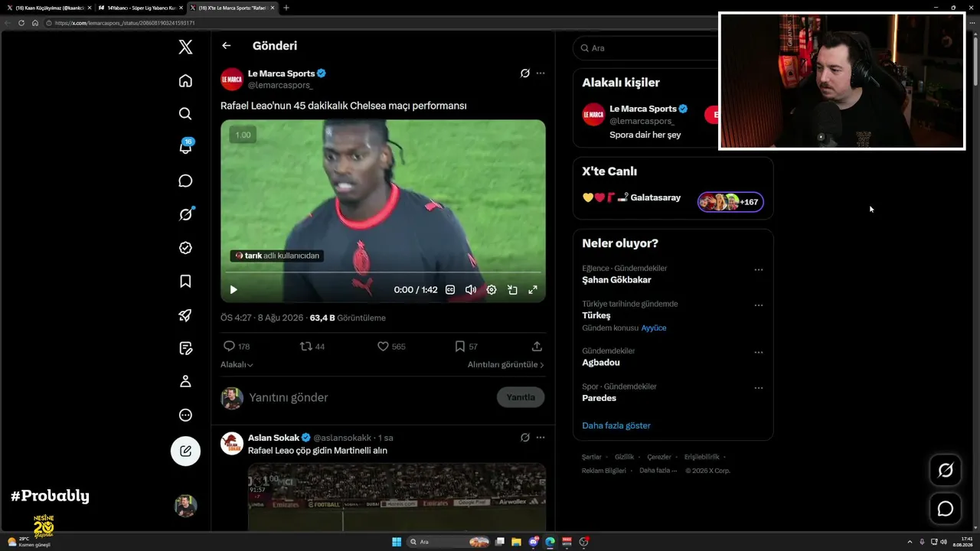Screen dimensions: 980x551
Task: Play the Rafael Leao video
Action: tap(234, 290)
